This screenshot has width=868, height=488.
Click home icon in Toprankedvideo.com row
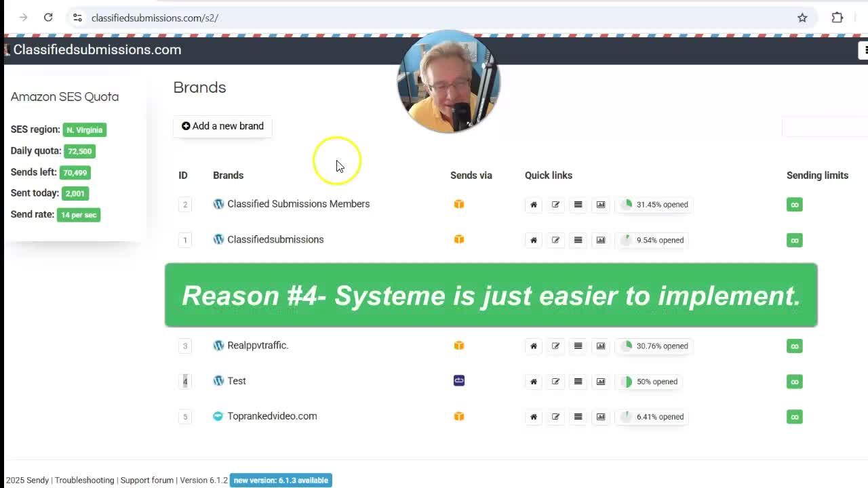[x=534, y=417]
